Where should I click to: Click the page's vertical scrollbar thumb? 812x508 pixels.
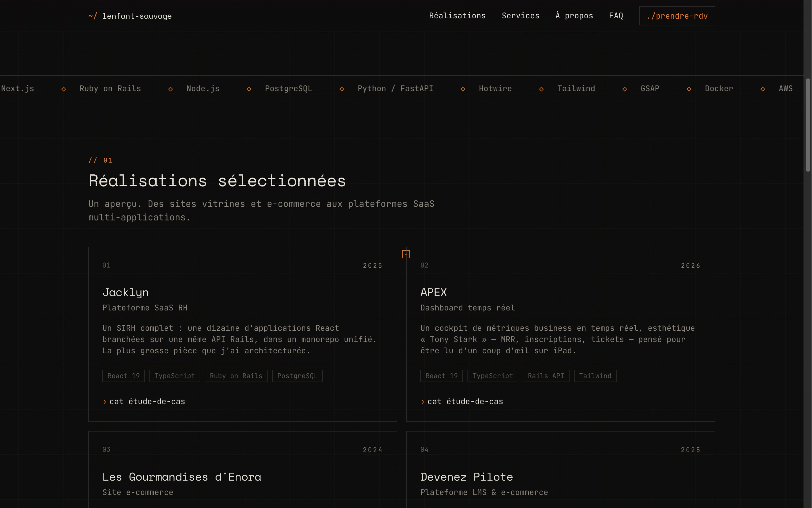808,125
